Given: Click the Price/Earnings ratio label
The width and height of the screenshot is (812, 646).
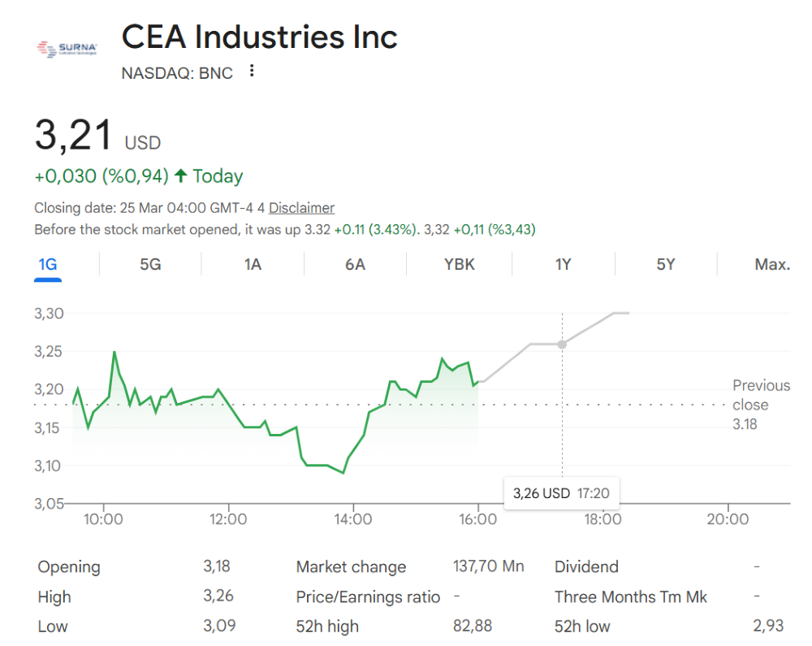Looking at the screenshot, I should click(x=368, y=597).
